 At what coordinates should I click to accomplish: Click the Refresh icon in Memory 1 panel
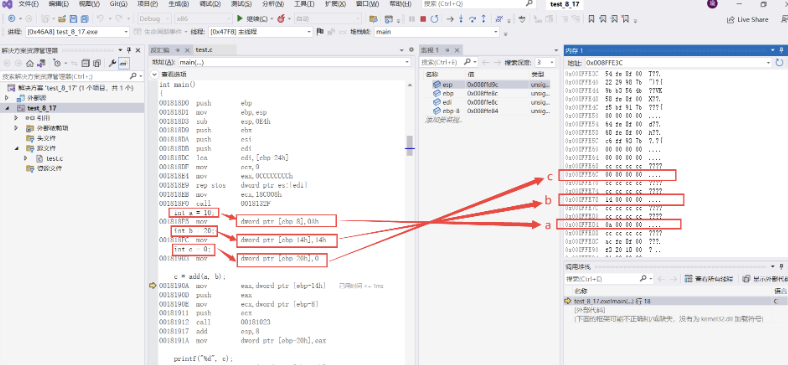pos(779,63)
